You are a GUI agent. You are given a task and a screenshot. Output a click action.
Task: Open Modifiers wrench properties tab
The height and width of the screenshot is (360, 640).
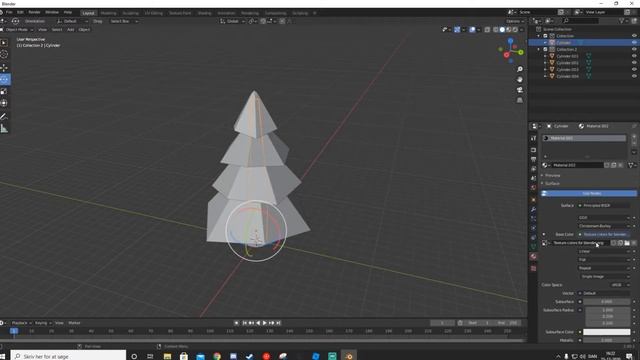click(533, 209)
